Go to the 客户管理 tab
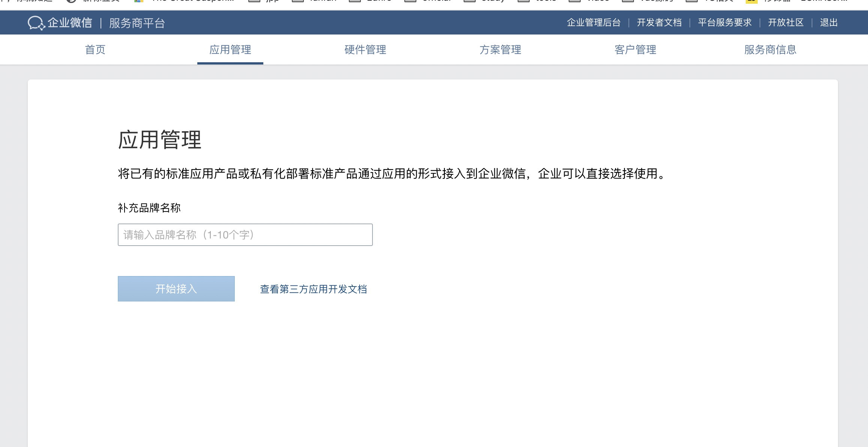 [x=635, y=49]
